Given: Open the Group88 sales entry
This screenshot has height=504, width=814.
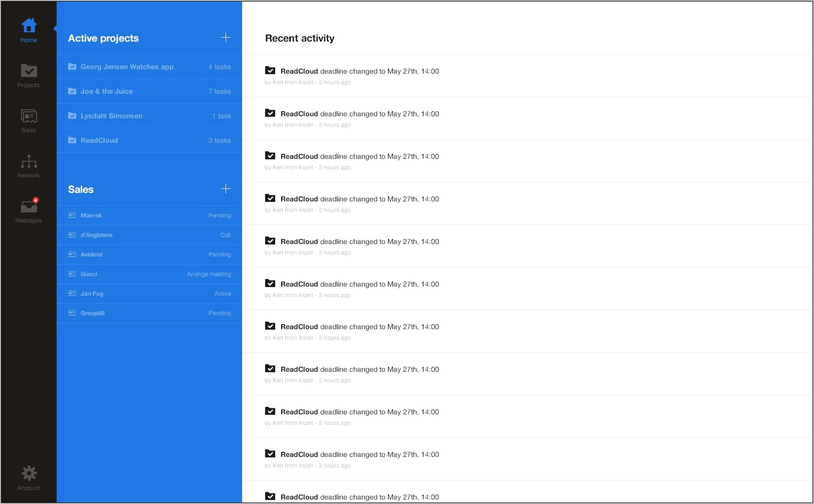Looking at the screenshot, I should (x=149, y=313).
